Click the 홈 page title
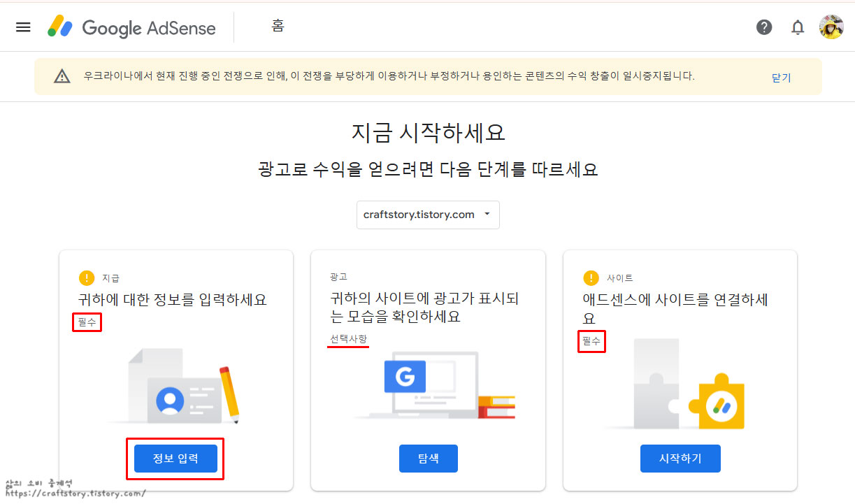The image size is (855, 504). (x=278, y=27)
